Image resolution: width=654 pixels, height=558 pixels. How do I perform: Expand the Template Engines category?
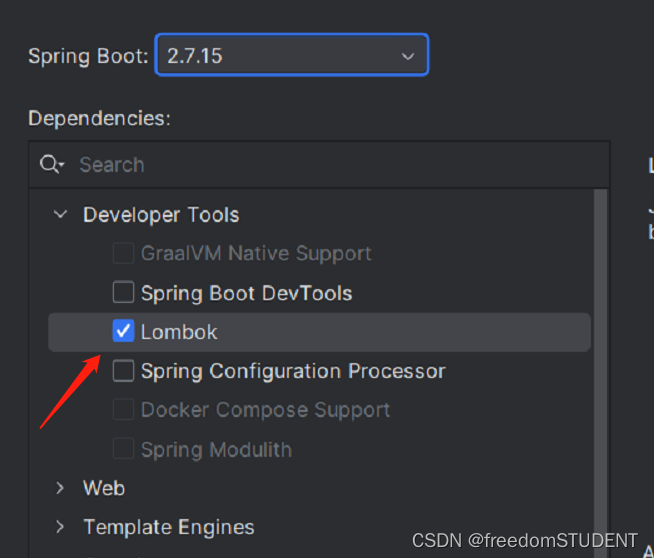[x=61, y=527]
